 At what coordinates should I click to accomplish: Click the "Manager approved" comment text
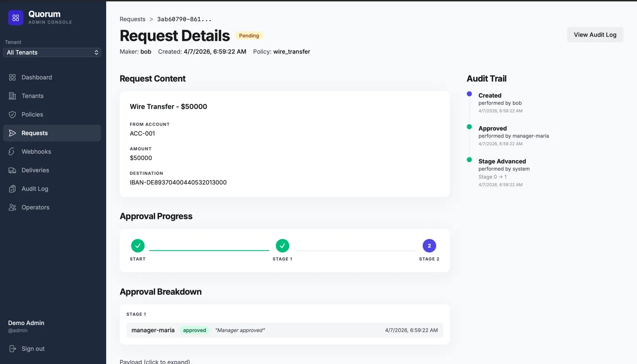[x=240, y=330]
